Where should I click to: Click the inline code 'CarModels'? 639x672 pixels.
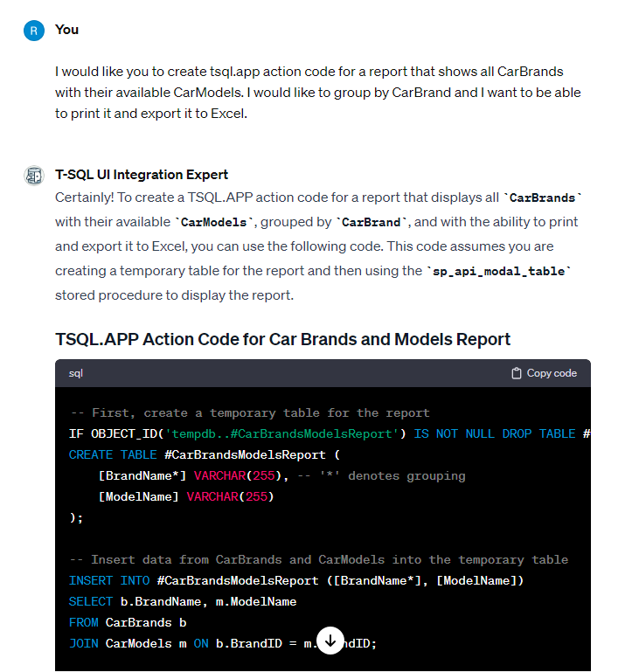click(213, 223)
